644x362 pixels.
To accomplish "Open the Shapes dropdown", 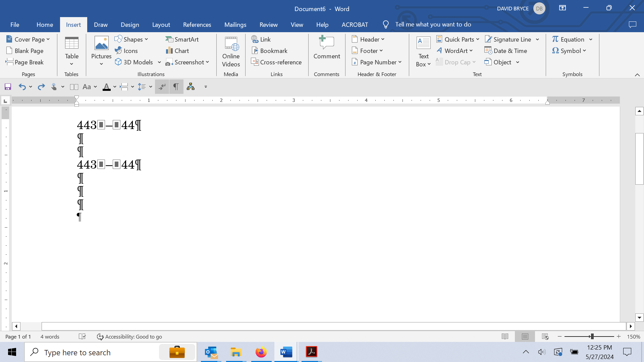I will (x=132, y=39).
